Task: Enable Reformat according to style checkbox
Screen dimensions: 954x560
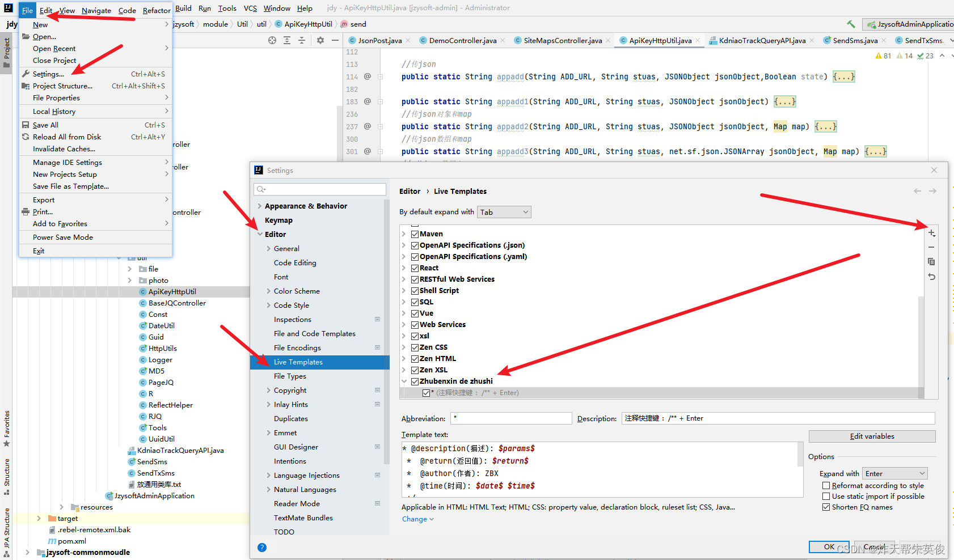Action: tap(826, 486)
